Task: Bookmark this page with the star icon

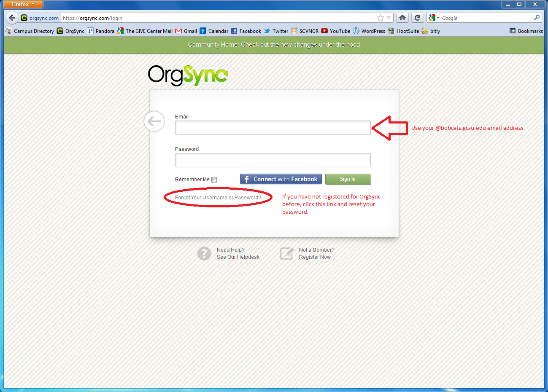Action: coord(381,18)
